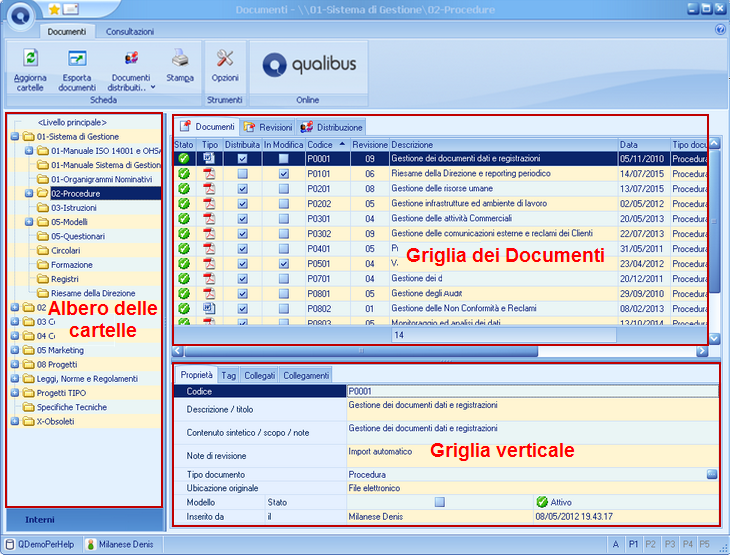Click the Esporta documenti icon

[77, 58]
